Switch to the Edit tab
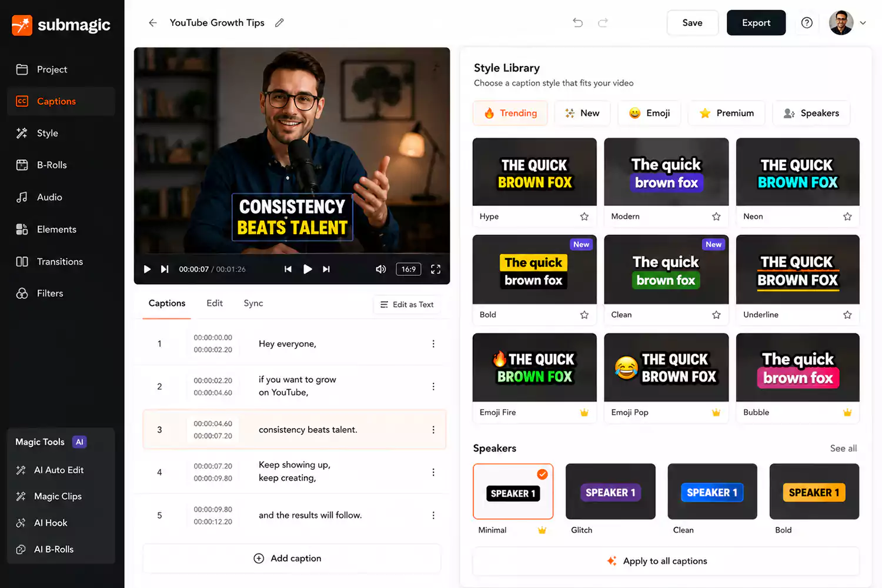The width and height of the screenshot is (882, 588). tap(215, 303)
